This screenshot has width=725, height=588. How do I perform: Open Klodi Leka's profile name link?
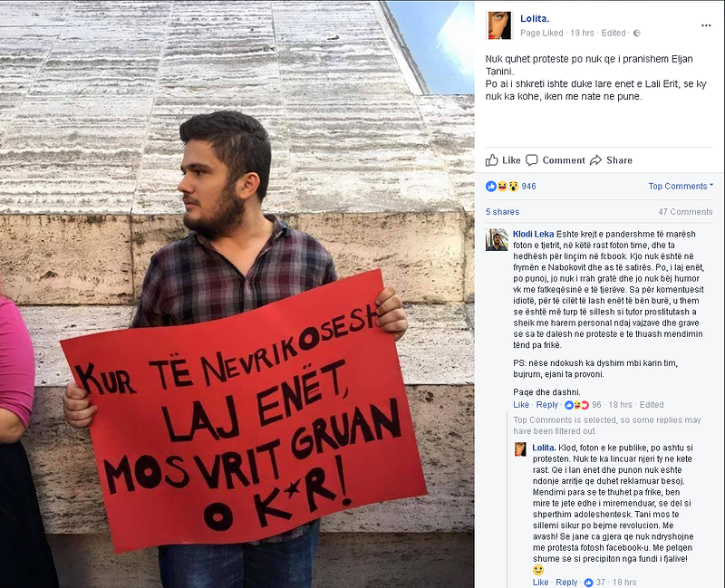(533, 234)
